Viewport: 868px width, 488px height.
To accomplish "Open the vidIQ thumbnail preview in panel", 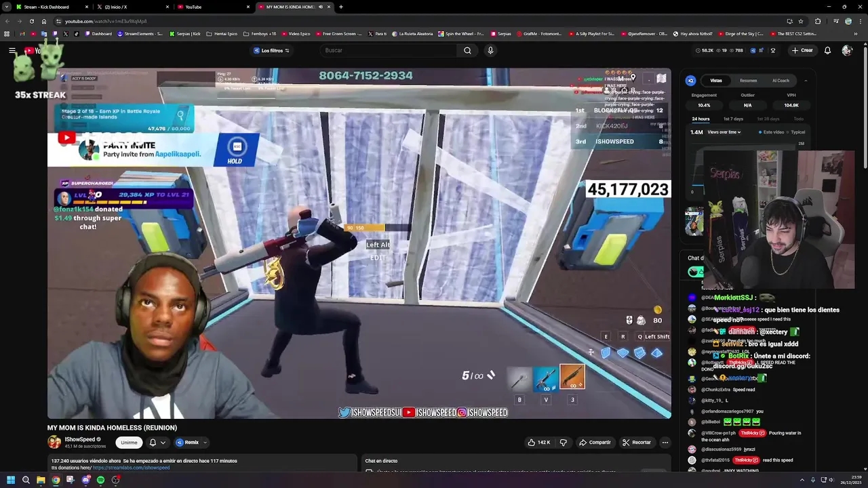I will click(694, 222).
